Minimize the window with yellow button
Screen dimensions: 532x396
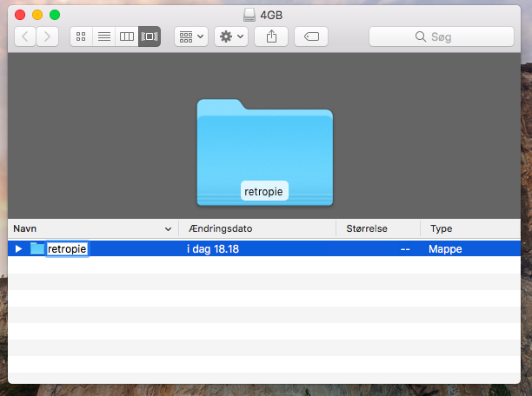pyautogui.click(x=37, y=15)
